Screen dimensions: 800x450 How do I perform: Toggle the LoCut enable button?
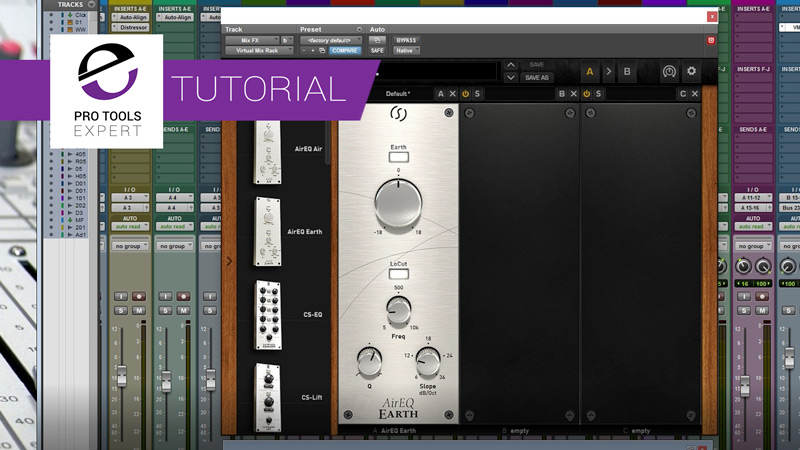click(398, 274)
